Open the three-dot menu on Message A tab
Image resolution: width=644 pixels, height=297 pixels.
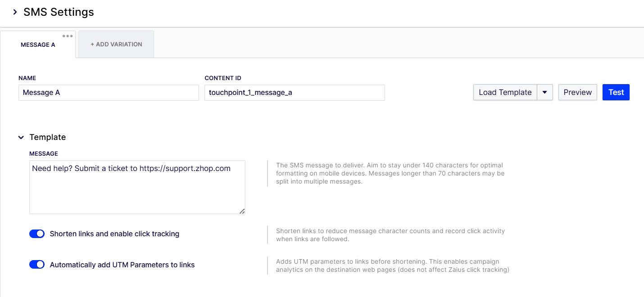[68, 36]
